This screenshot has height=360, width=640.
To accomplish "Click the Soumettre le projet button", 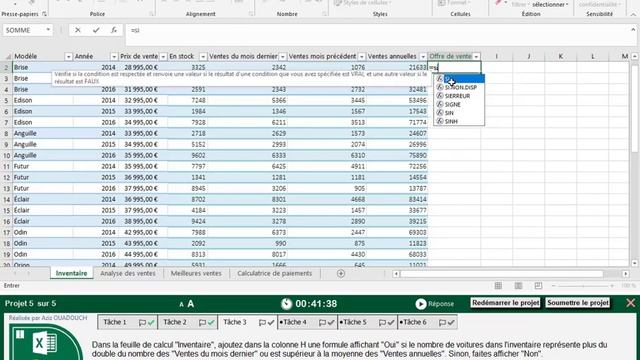I will coord(578,303).
